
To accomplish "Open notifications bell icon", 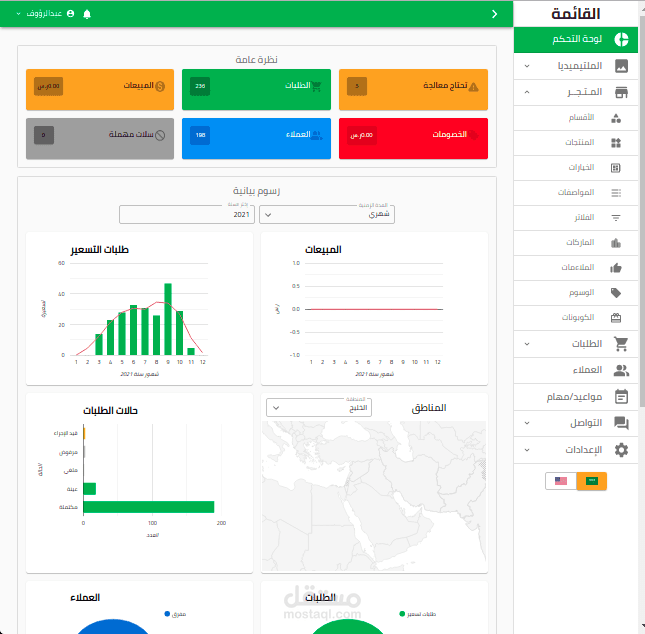I will [87, 14].
